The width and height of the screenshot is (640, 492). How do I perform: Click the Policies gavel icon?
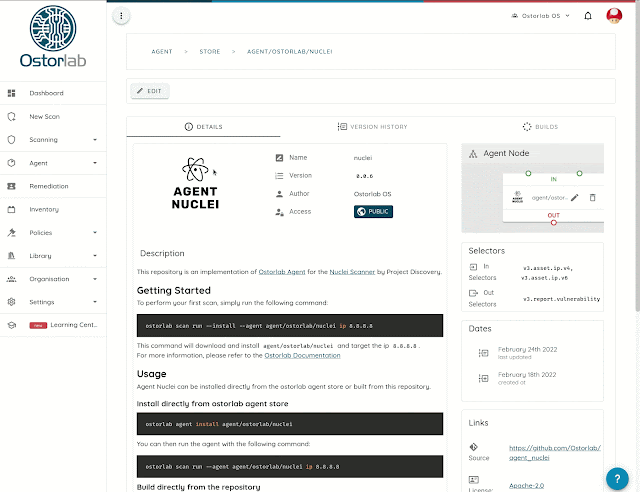(x=11, y=233)
